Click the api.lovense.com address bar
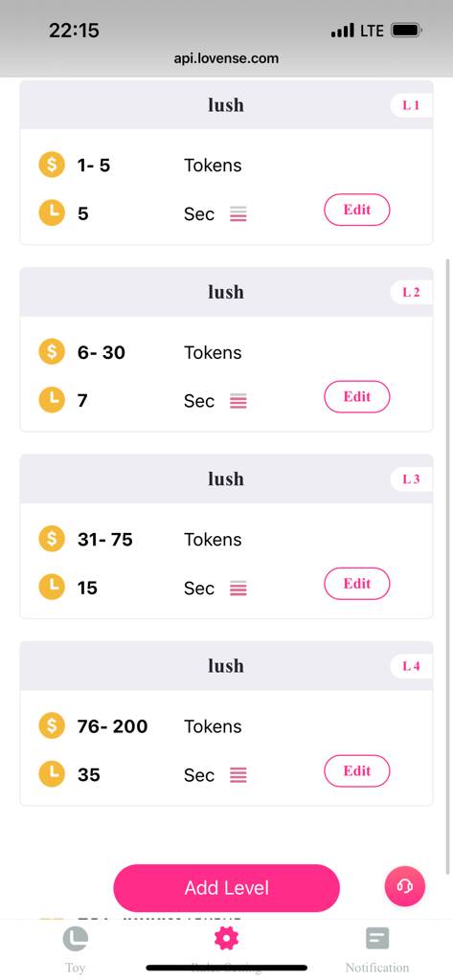453x980 pixels. [x=226, y=58]
